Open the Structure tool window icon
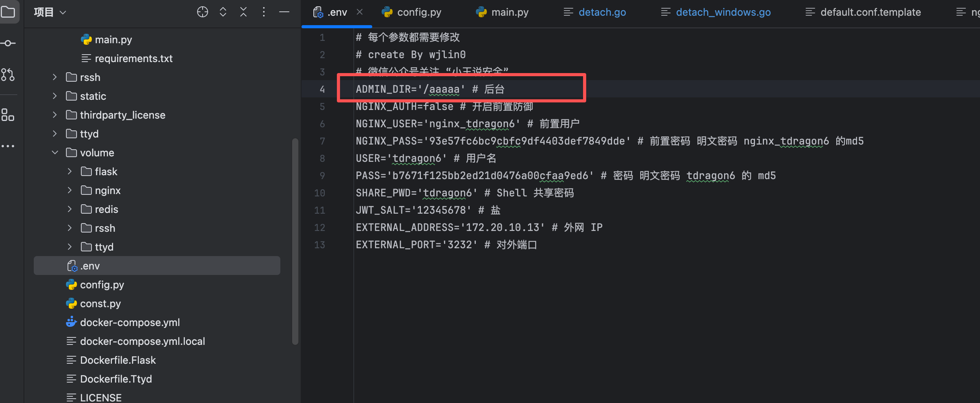Screen dimensions: 980x403 click(8, 115)
